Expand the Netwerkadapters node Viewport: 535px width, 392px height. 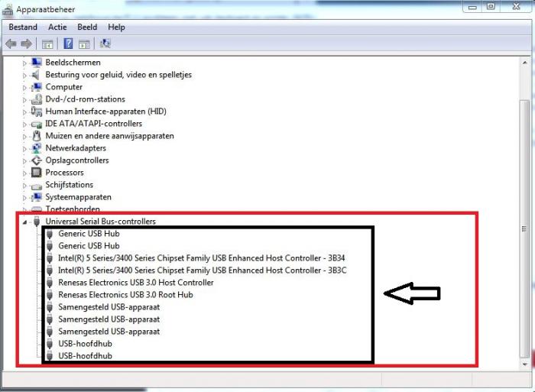coord(24,149)
